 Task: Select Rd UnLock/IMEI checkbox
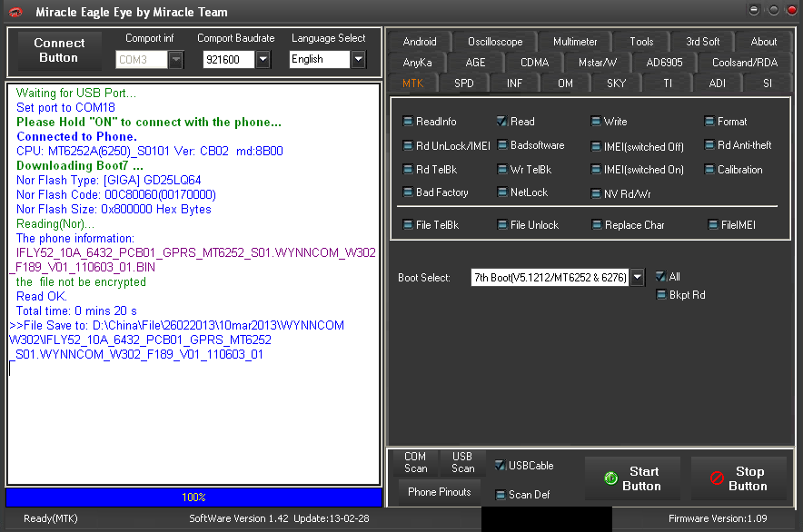[408, 146]
